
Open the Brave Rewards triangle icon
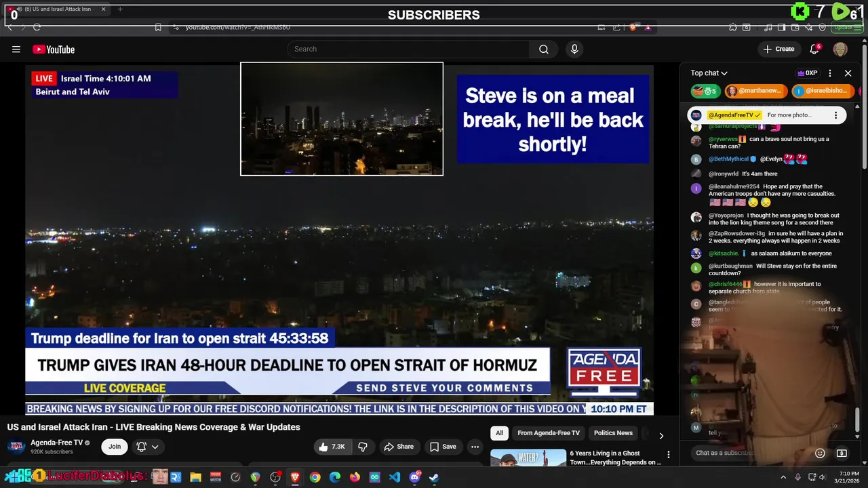[648, 27]
